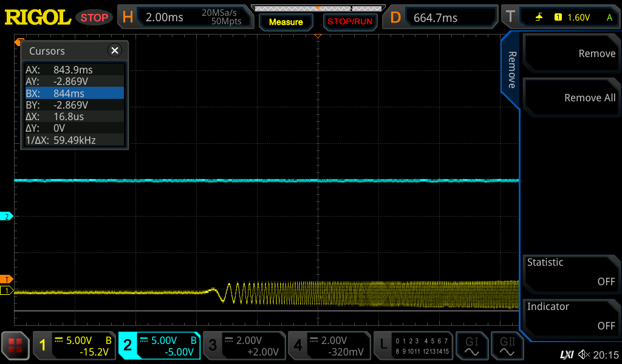Click the GII waveform generator icon
The height and width of the screenshot is (364, 622).
click(507, 346)
